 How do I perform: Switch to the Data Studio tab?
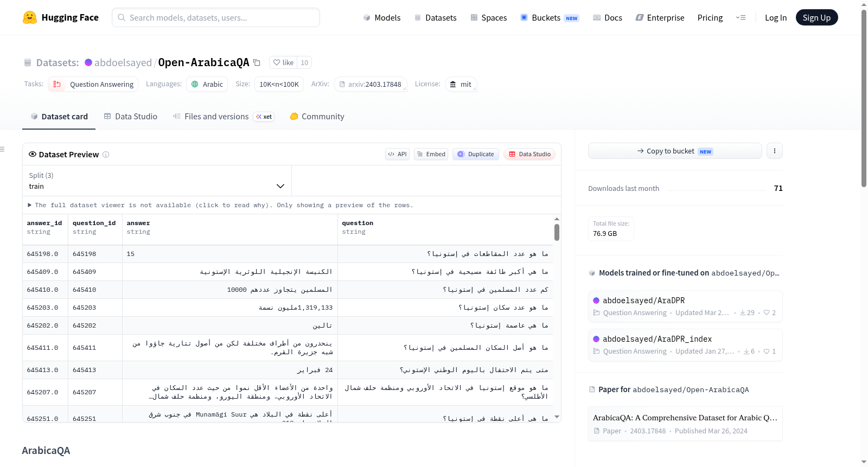[x=131, y=117]
